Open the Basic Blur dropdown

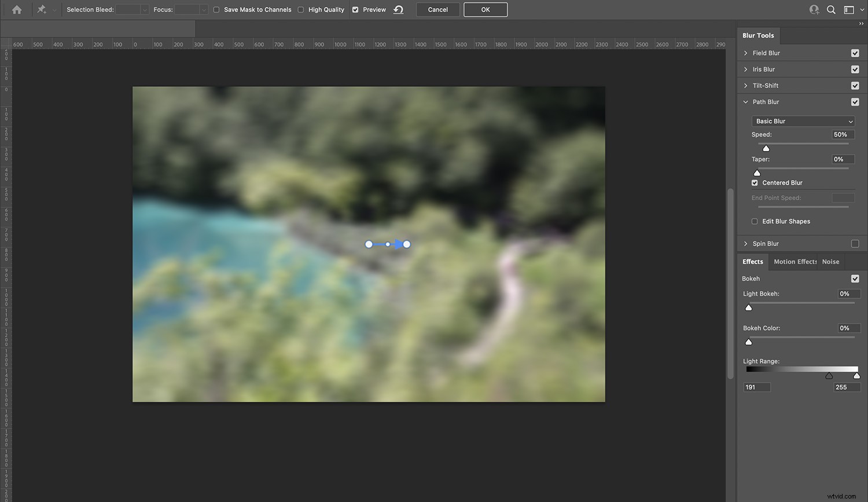(x=803, y=121)
